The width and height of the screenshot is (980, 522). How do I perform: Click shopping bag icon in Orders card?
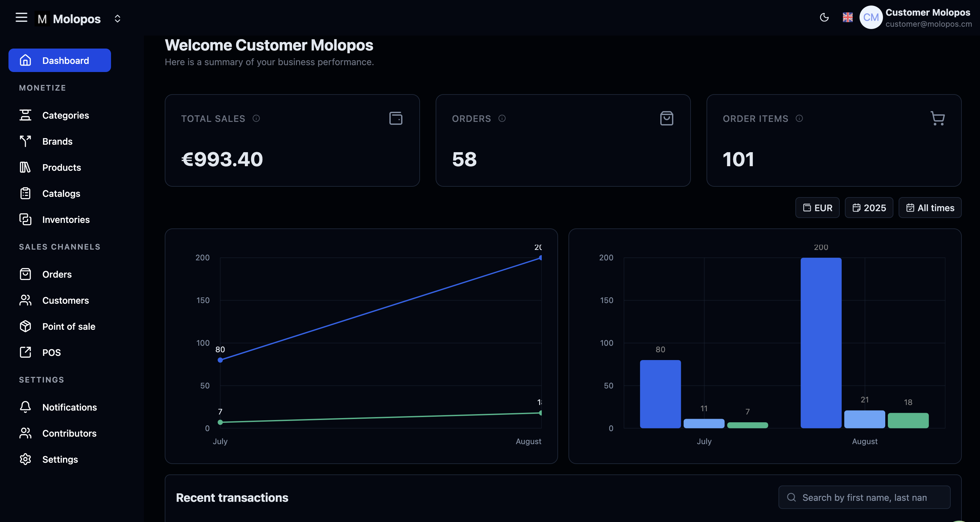point(666,118)
